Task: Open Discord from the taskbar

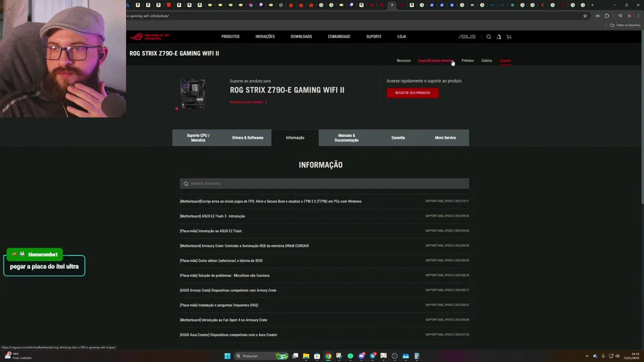Action: click(x=361, y=356)
